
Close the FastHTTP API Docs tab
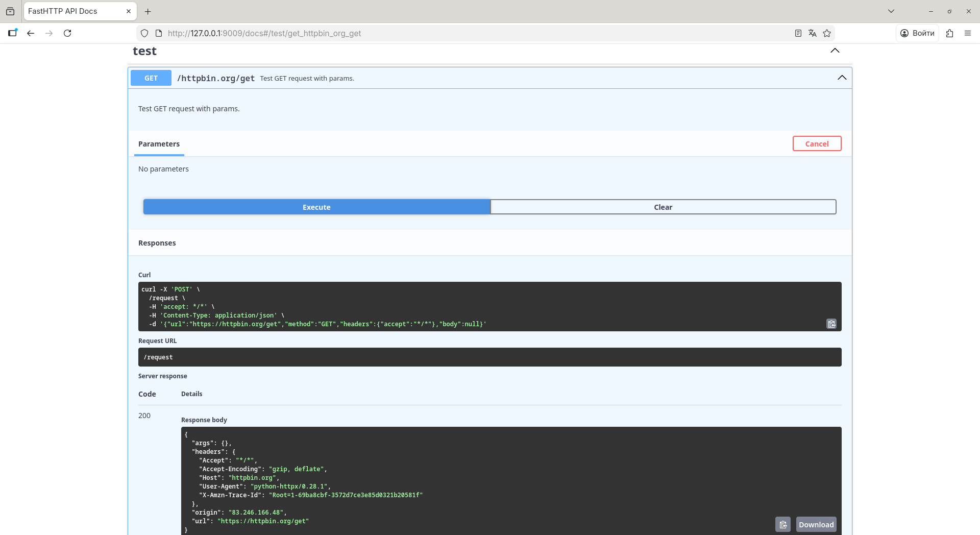(x=128, y=11)
